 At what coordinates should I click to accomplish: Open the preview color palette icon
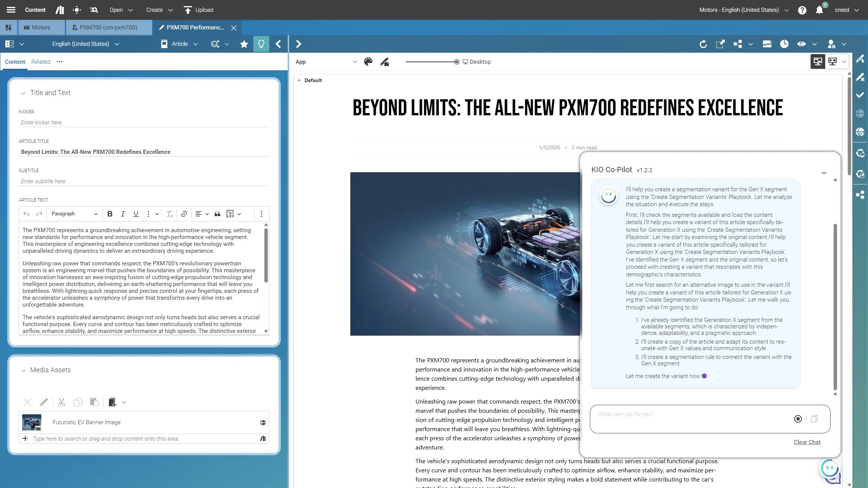coord(368,62)
